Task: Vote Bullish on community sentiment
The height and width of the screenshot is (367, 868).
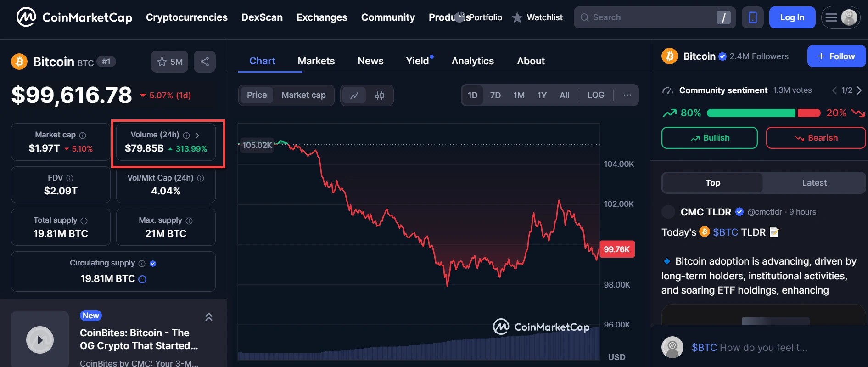Action: [x=709, y=138]
